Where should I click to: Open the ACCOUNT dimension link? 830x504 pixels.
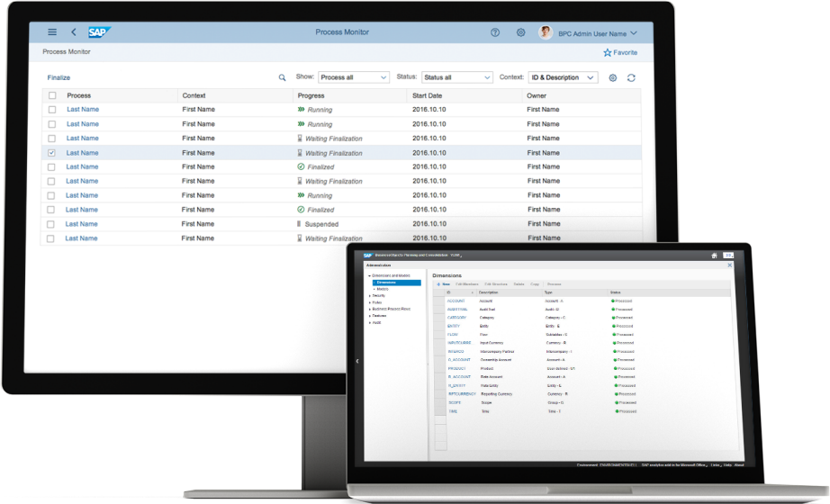coord(456,301)
